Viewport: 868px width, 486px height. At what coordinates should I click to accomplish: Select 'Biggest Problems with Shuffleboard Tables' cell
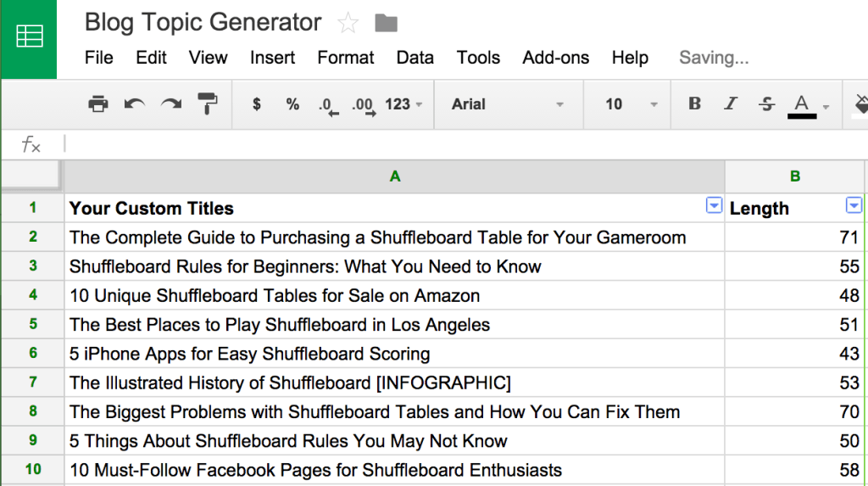(394, 411)
